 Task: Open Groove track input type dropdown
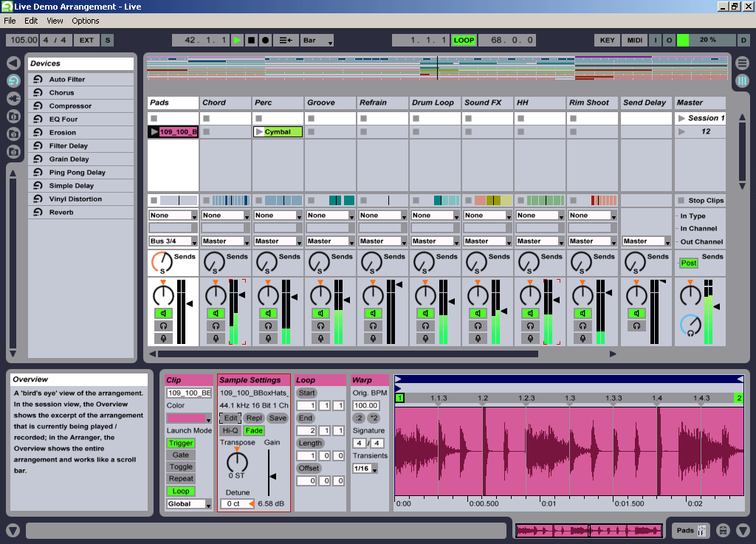point(330,216)
